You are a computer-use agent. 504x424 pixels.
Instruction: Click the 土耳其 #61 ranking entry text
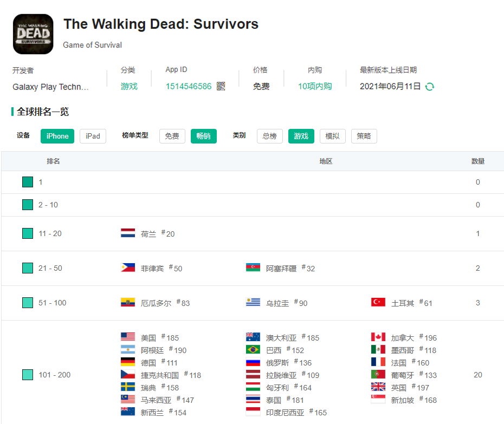coord(412,303)
